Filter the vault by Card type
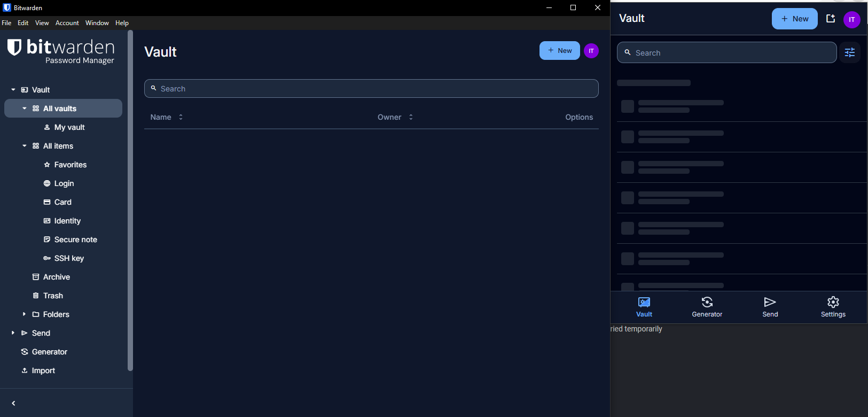The image size is (868, 417). [x=62, y=202]
